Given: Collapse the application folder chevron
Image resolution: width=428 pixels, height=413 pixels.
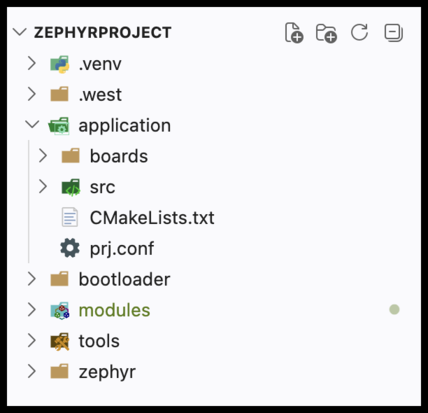Looking at the screenshot, I should click(x=32, y=125).
